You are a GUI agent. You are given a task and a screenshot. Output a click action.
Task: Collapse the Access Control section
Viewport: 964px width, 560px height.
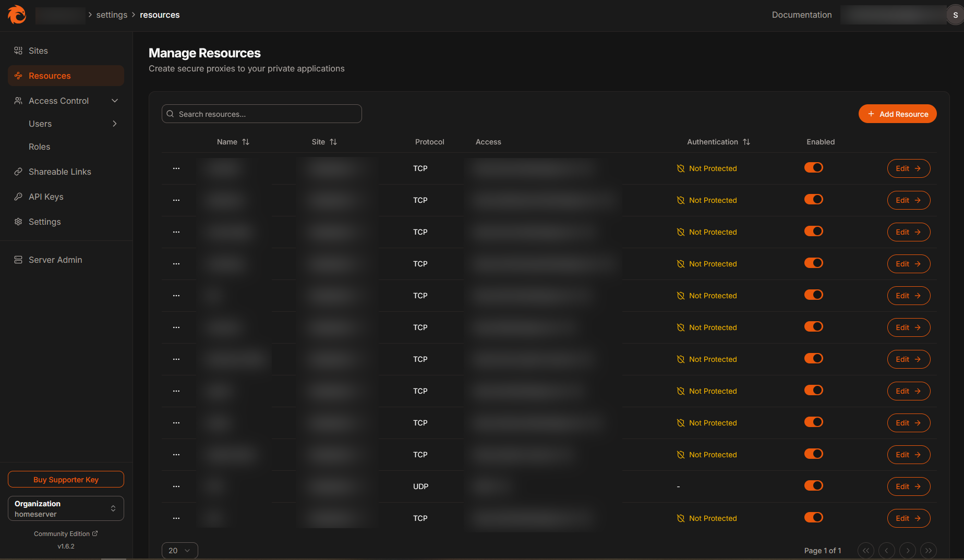tap(115, 101)
